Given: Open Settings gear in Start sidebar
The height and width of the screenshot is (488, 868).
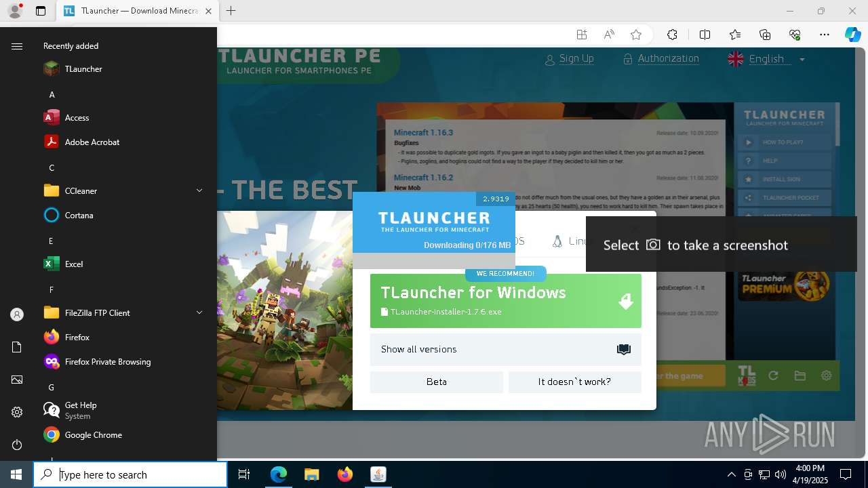Looking at the screenshot, I should point(17,412).
